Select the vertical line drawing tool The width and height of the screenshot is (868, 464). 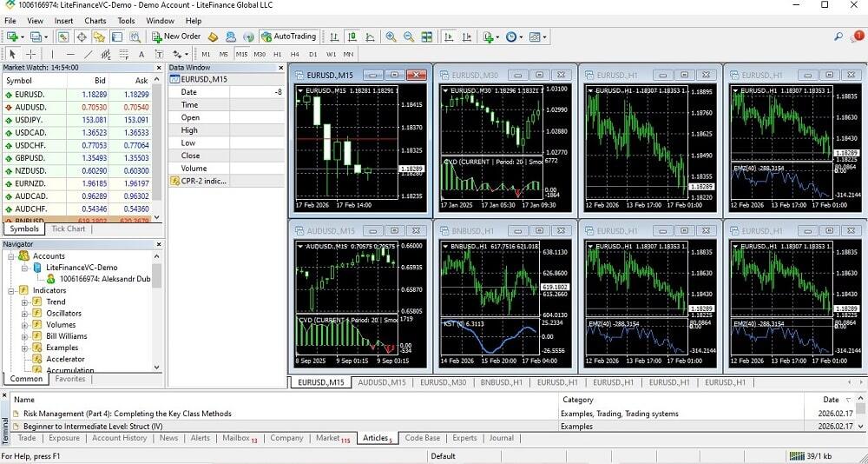click(53, 55)
